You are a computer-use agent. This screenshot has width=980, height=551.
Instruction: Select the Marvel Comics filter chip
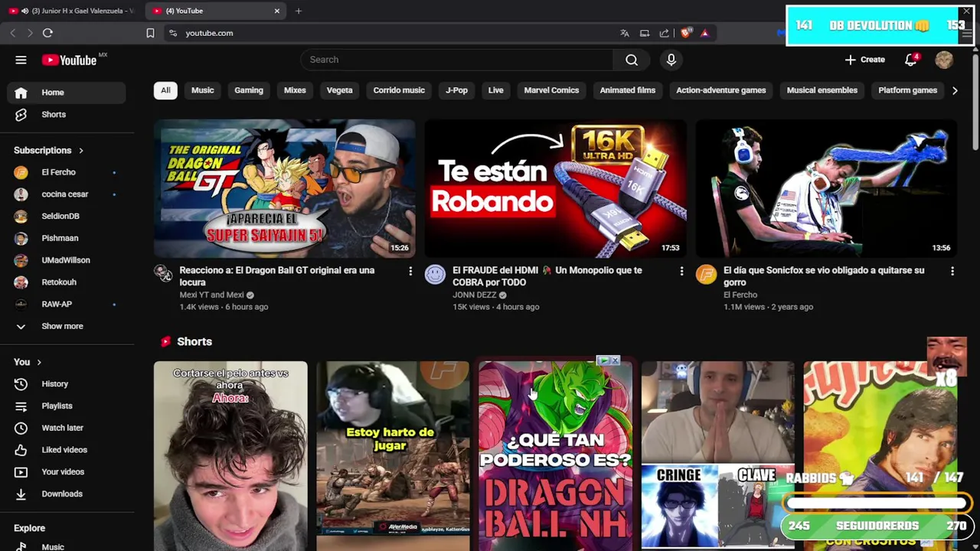coord(551,90)
